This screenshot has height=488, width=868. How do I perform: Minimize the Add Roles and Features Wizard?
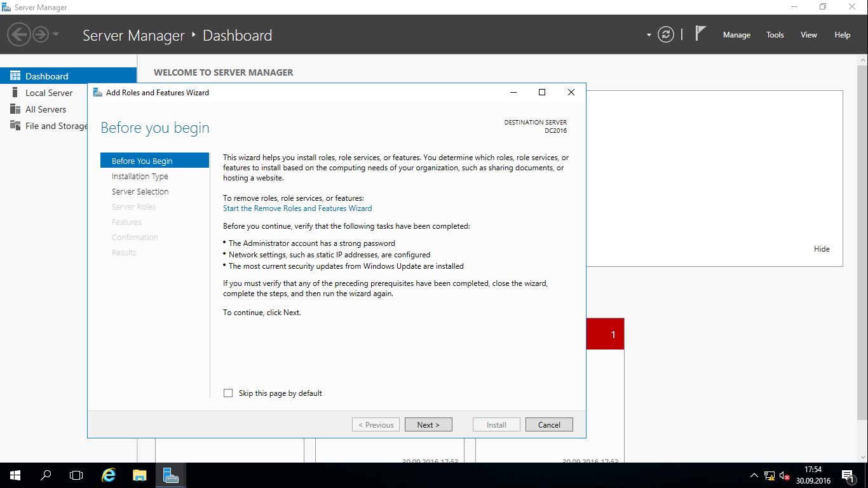pyautogui.click(x=513, y=92)
